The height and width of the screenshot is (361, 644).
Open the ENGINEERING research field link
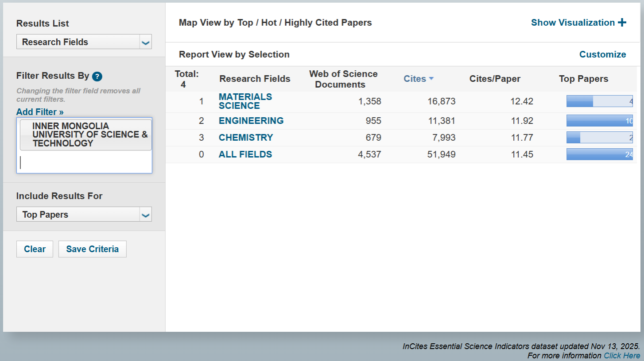tap(251, 121)
